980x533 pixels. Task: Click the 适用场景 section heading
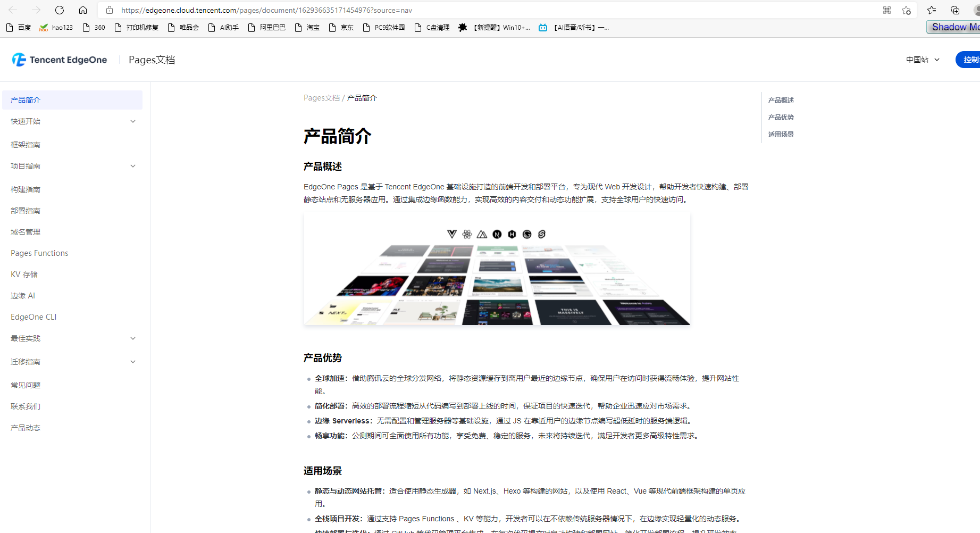pyautogui.click(x=323, y=471)
